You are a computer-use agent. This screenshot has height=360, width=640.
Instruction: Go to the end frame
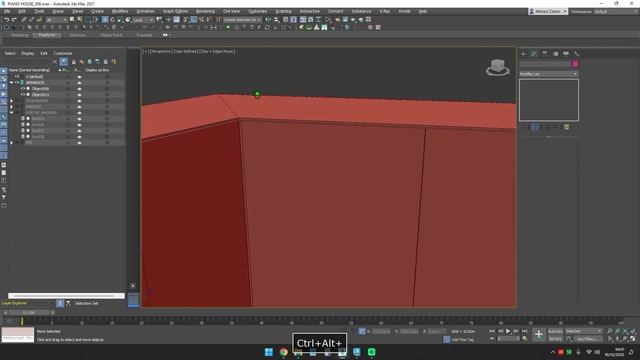524,331
